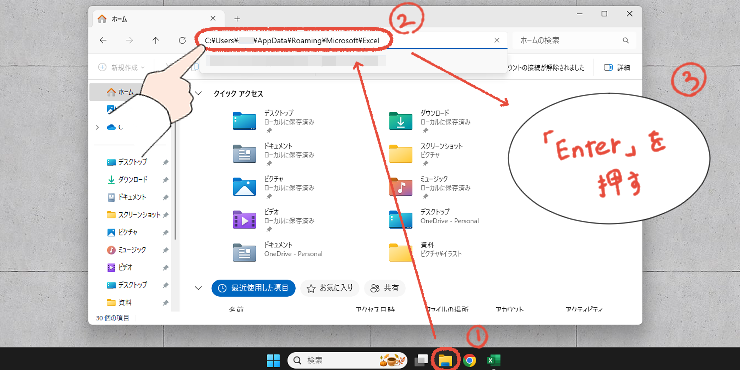Open the ビデオ quick access folder
Viewport: 740px width, 370px height.
click(x=274, y=220)
